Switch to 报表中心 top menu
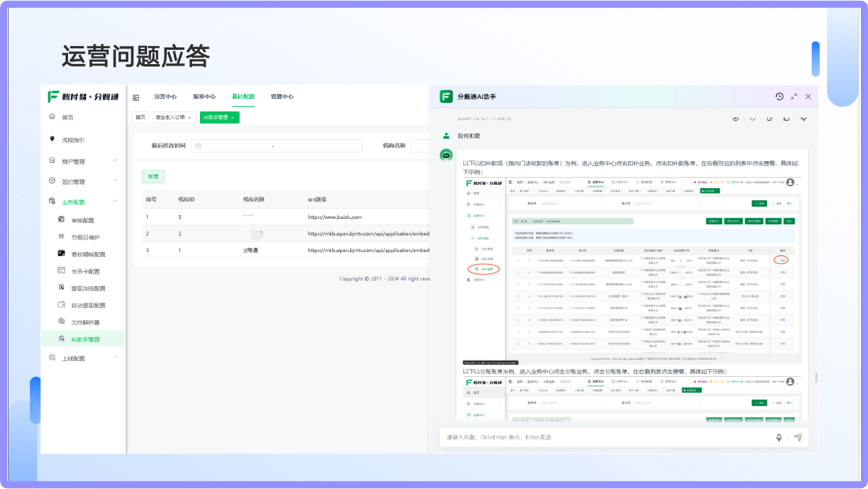The width and height of the screenshot is (868, 489). click(x=204, y=97)
